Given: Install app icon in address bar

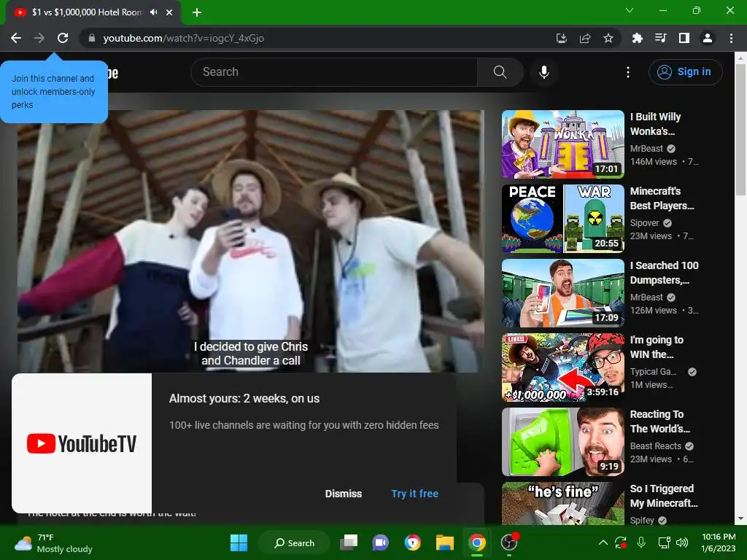Looking at the screenshot, I should (562, 38).
